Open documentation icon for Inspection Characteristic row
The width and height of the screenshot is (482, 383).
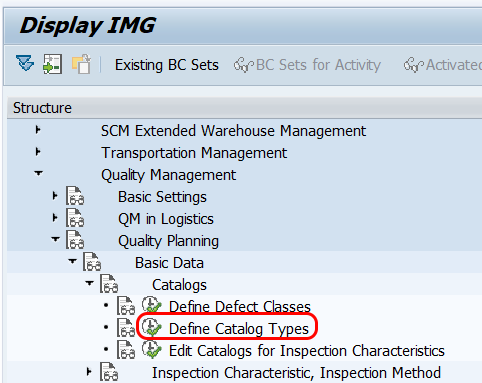[109, 372]
